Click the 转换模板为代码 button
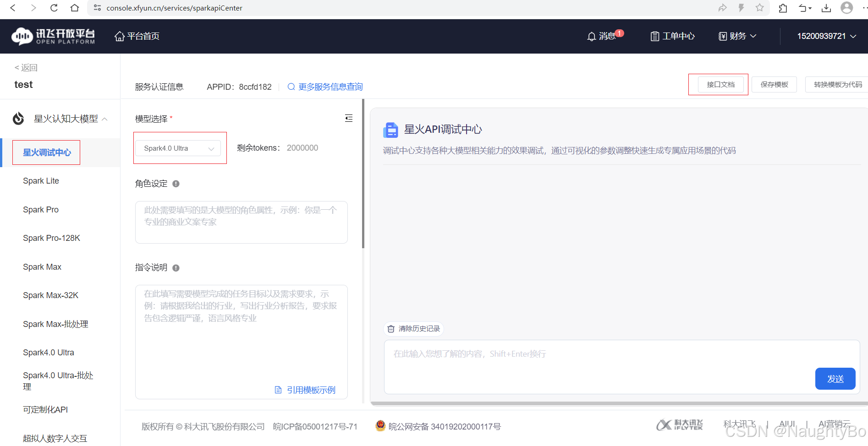Image resolution: width=868 pixels, height=446 pixels. tap(836, 84)
